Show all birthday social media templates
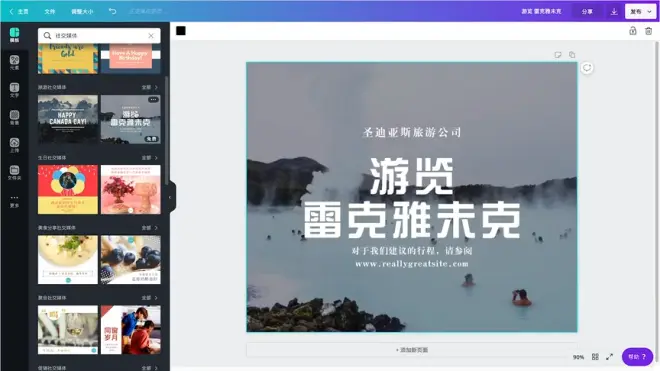The height and width of the screenshot is (371, 660). pos(149,157)
